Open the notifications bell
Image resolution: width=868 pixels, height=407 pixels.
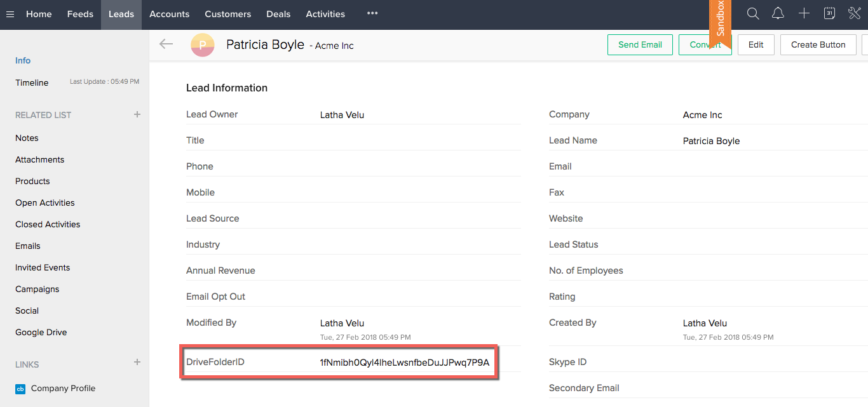[x=778, y=14]
